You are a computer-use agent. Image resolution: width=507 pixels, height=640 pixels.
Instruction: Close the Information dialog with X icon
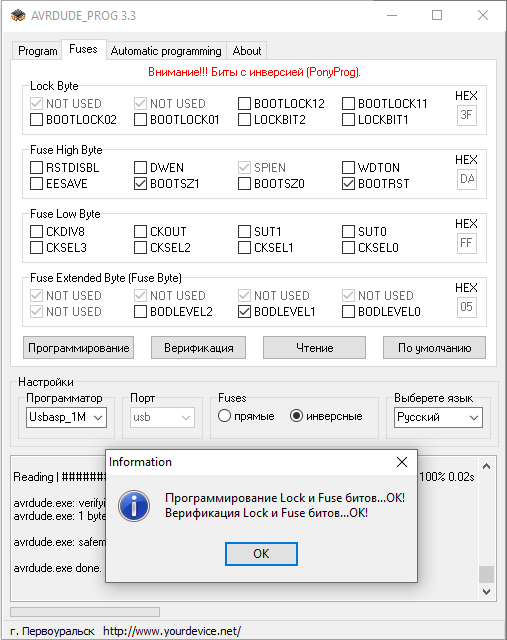(x=402, y=462)
